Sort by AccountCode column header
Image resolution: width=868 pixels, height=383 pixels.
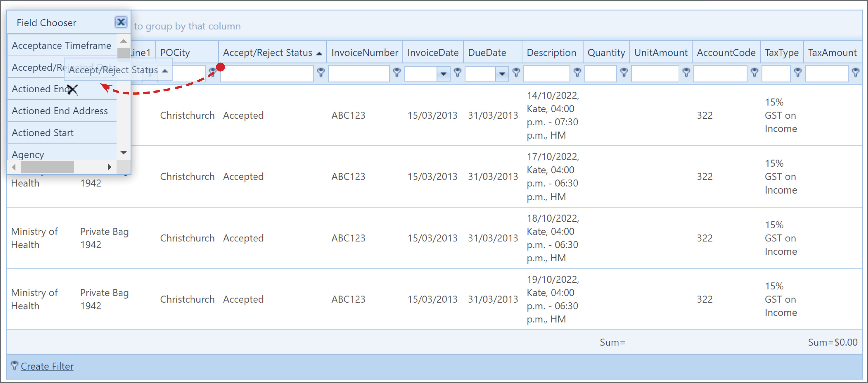click(x=726, y=52)
